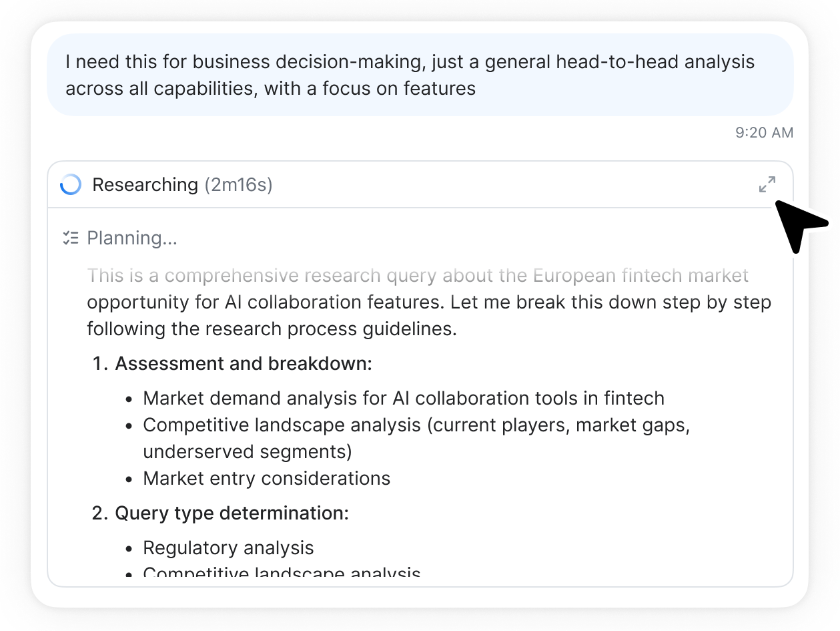840x631 pixels.
Task: Click the Planning... step label
Action: pyautogui.click(x=132, y=238)
